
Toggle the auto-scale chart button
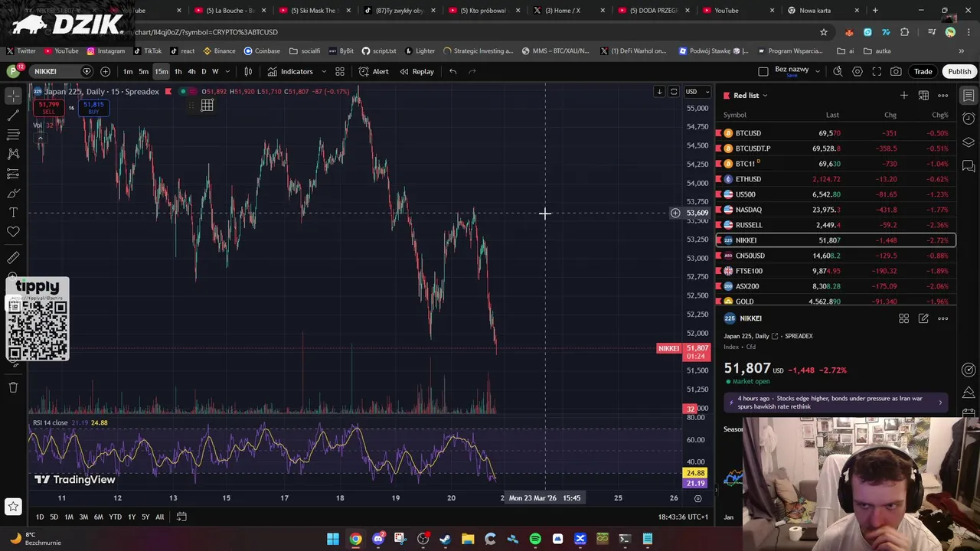coord(674,92)
